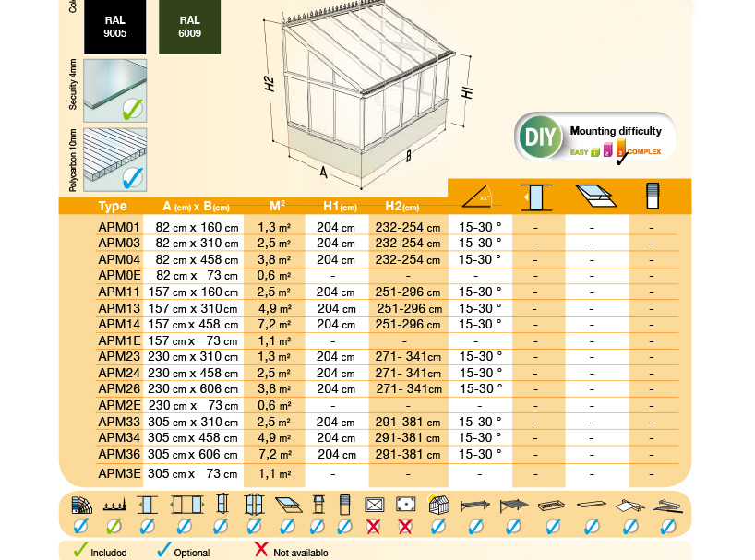This screenshot has height=560, width=755.
Task: Click the EASY difficulty label
Action: coord(580,152)
